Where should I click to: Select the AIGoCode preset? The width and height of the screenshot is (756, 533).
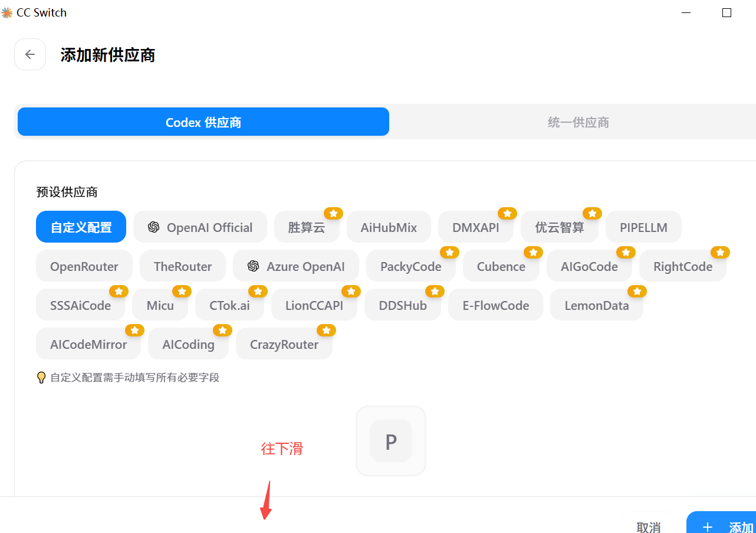click(589, 266)
